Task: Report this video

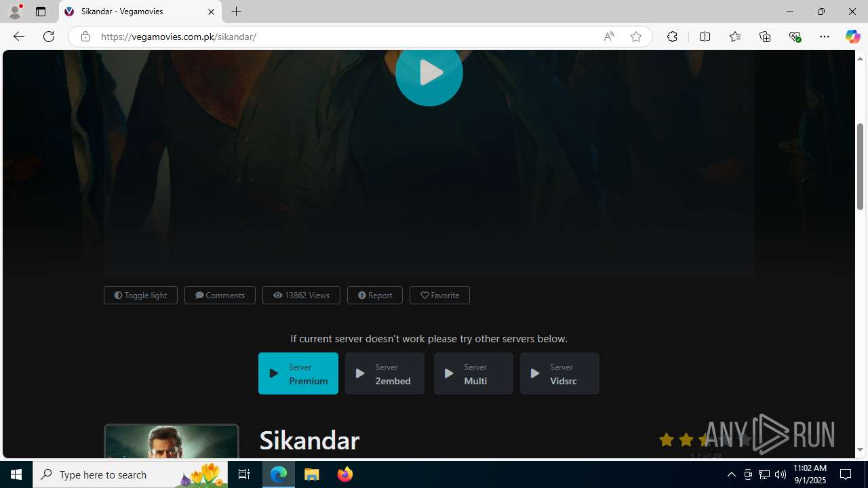Action: [x=375, y=295]
